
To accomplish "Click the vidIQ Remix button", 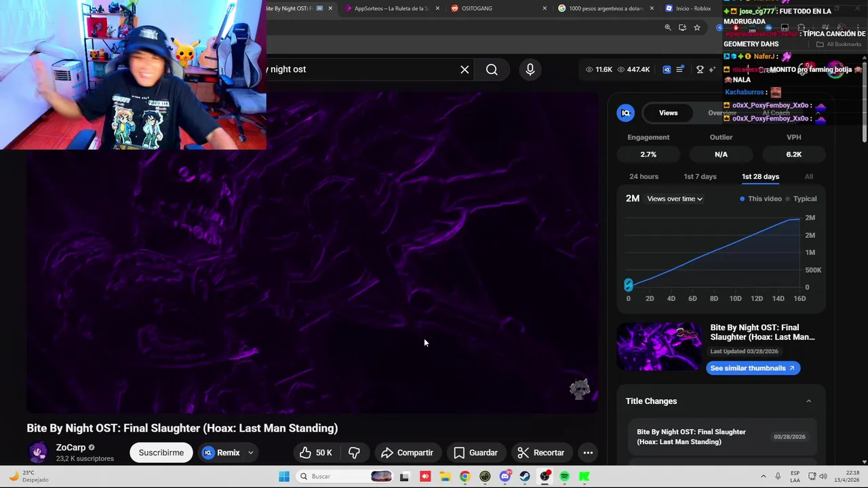I will pyautogui.click(x=221, y=453).
